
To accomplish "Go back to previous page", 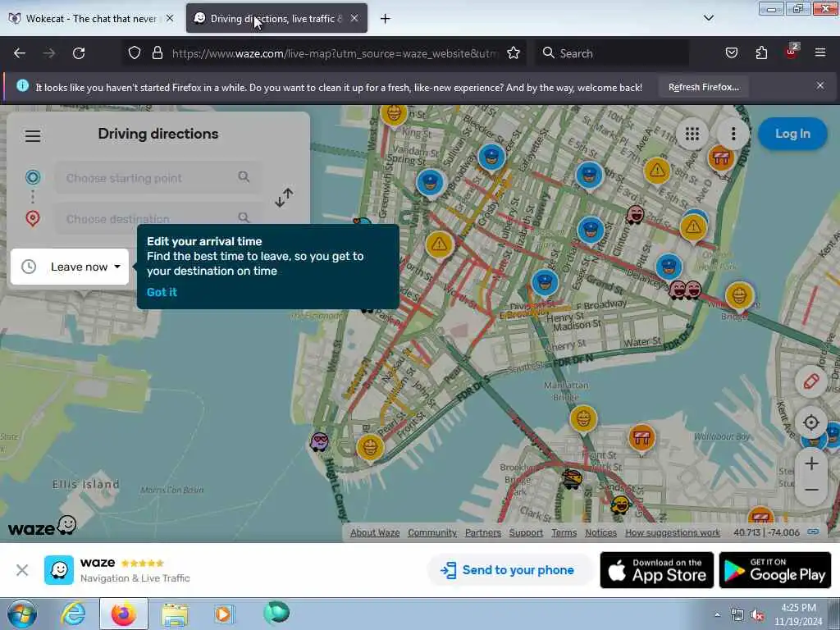I will pyautogui.click(x=20, y=53).
